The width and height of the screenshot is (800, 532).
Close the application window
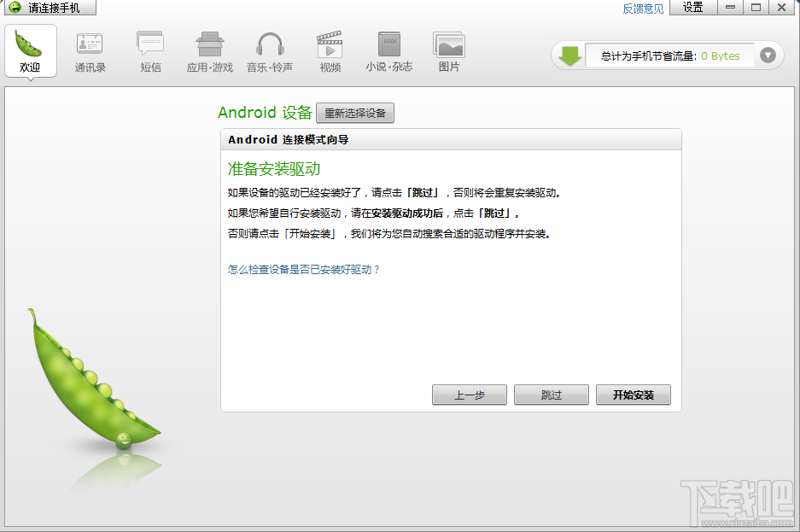(x=781, y=7)
